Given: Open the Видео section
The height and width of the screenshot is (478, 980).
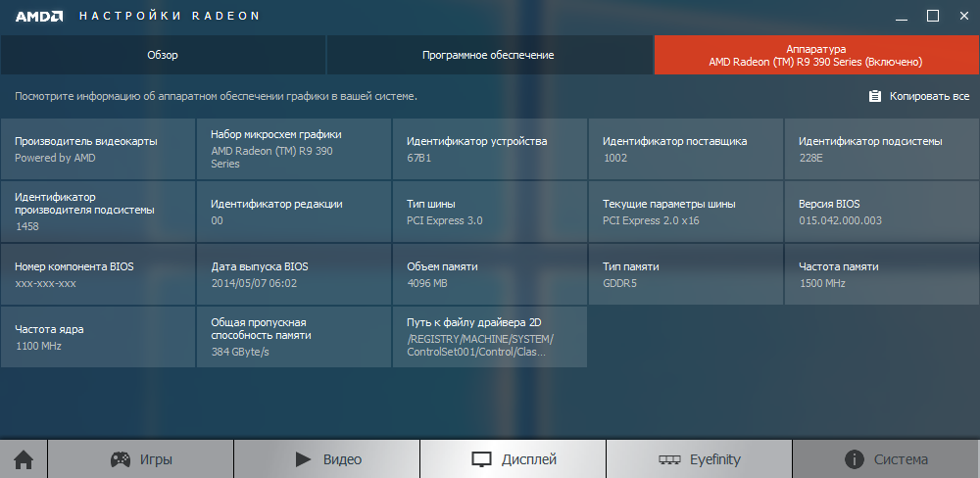Looking at the screenshot, I should coord(327,460).
